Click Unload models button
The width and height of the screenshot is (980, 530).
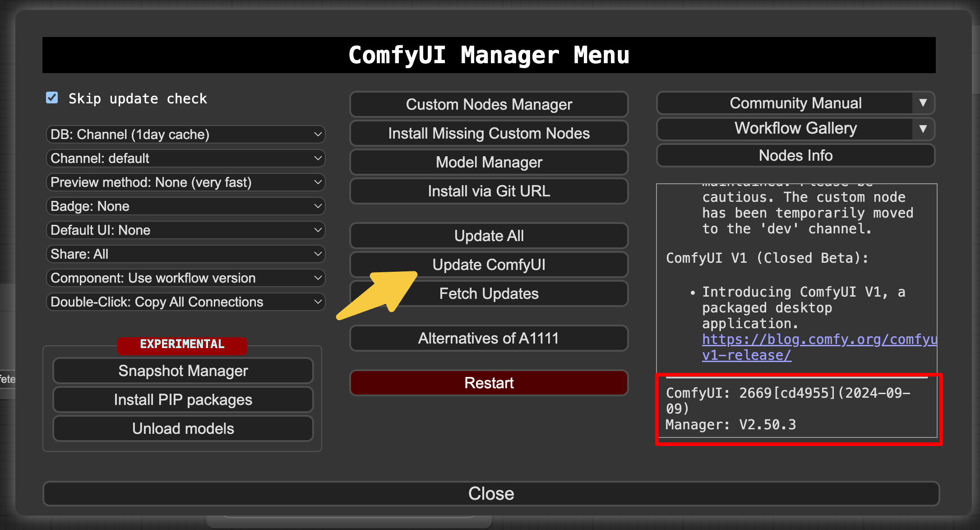183,428
